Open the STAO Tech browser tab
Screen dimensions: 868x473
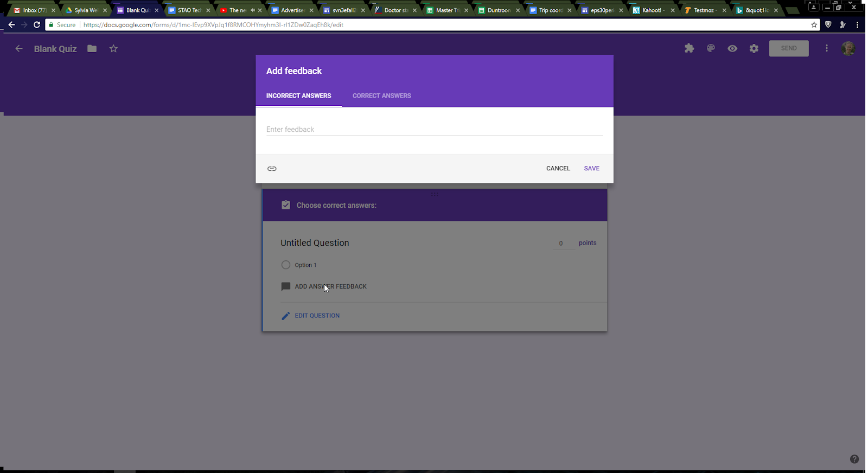click(x=189, y=10)
